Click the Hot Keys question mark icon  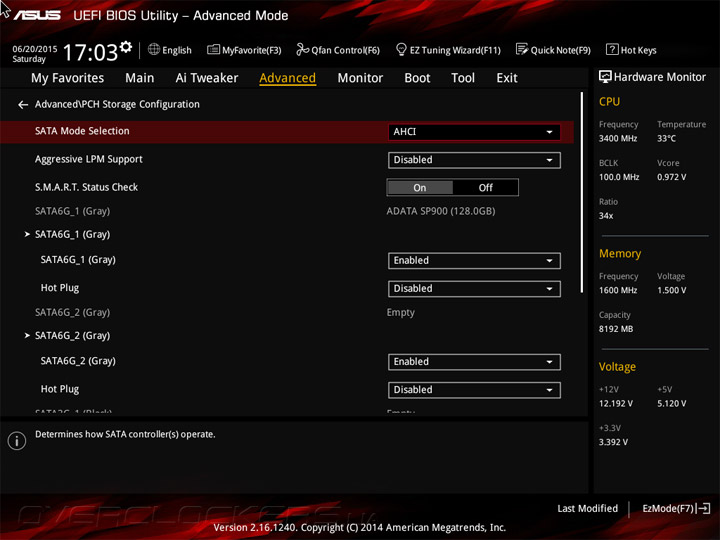point(612,49)
